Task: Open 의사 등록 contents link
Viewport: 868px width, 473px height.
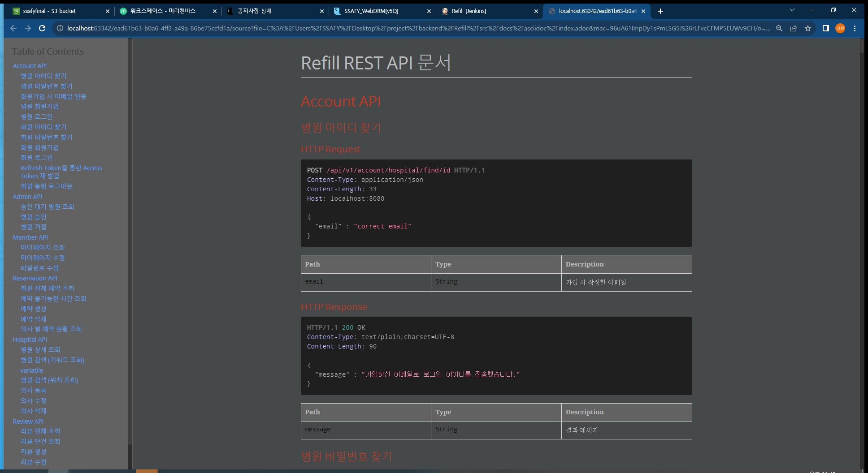Action: 33,390
